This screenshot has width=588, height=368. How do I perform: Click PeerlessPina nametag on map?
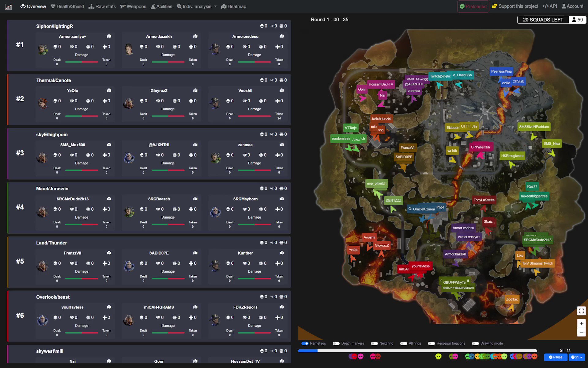501,71
